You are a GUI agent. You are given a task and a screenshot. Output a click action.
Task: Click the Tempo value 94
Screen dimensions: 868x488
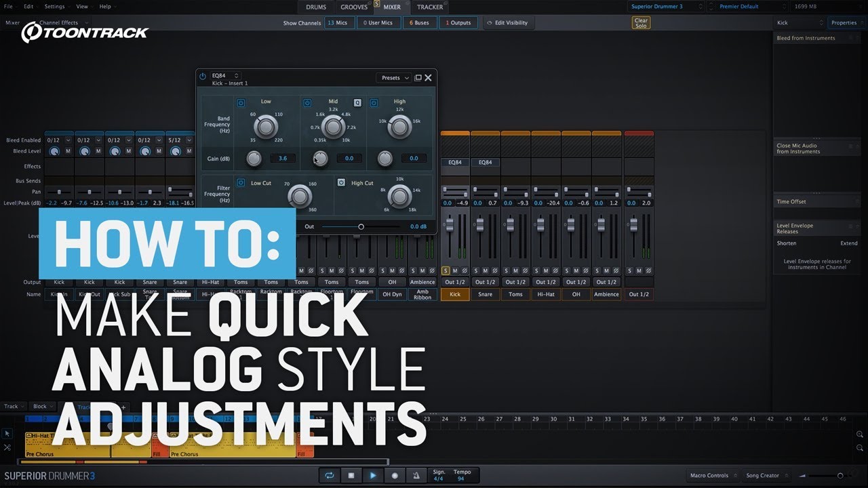[x=462, y=479]
